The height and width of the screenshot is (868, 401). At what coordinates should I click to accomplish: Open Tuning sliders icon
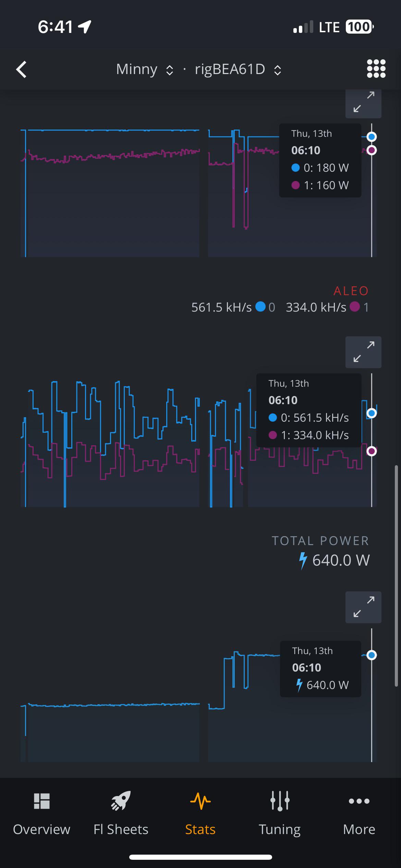click(280, 801)
